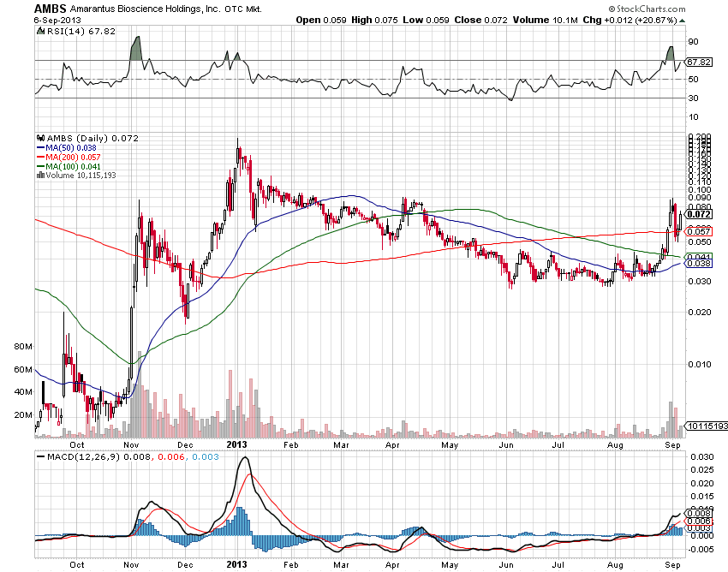Click the -0.005 MACD axis label

pos(700,549)
